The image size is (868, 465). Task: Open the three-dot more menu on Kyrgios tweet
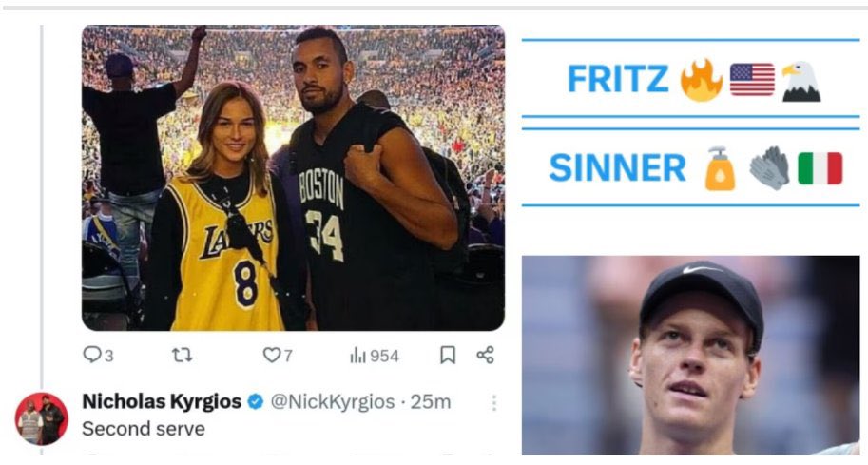tap(493, 403)
